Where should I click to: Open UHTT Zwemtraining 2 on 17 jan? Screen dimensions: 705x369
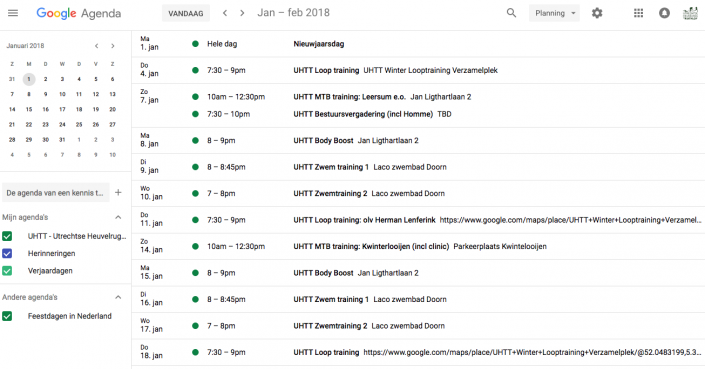tap(330, 326)
